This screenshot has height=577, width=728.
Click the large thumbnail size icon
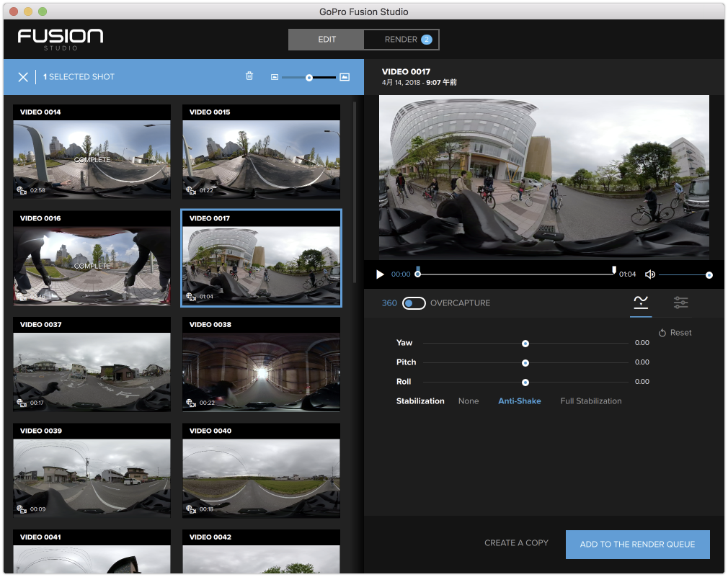(x=345, y=77)
